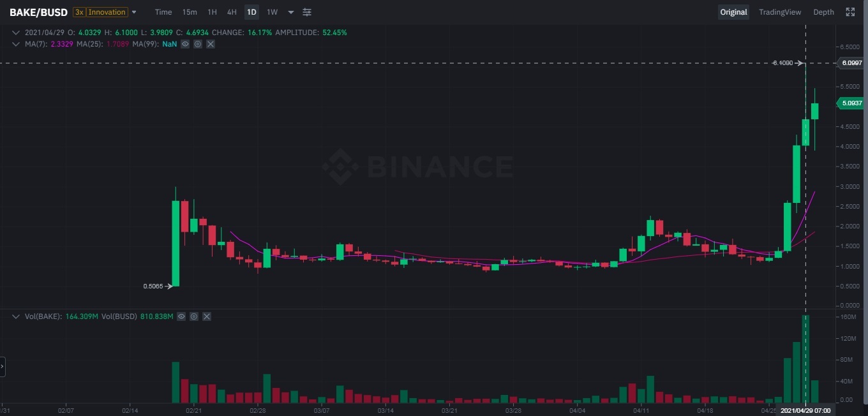The height and width of the screenshot is (416, 868).
Task: Remove the MA indicator with X icon
Action: [x=211, y=44]
